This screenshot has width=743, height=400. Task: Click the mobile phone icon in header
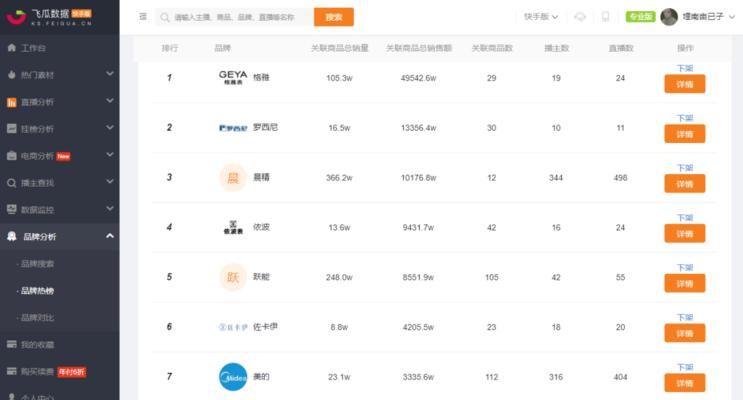coord(605,17)
